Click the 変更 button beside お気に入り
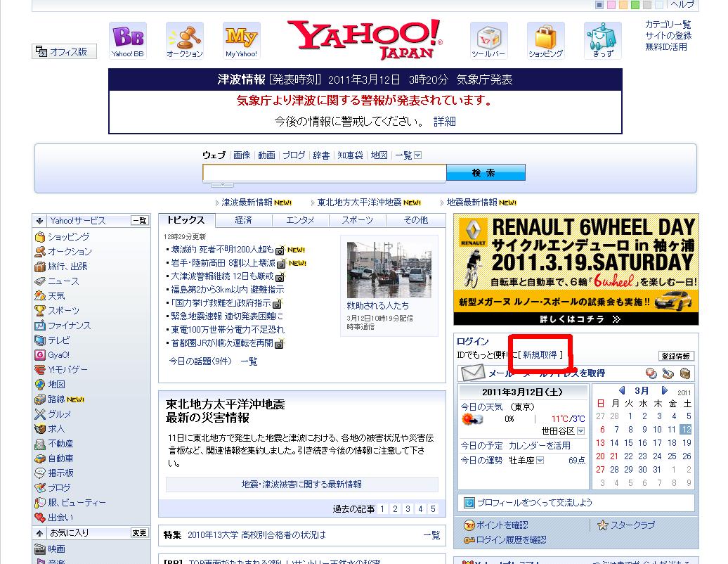Image resolution: width=728 pixels, height=564 pixels. (x=139, y=533)
